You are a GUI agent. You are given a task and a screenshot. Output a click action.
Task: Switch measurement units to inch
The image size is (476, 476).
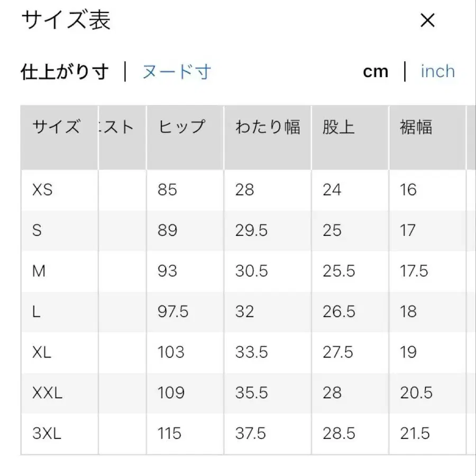(x=437, y=71)
